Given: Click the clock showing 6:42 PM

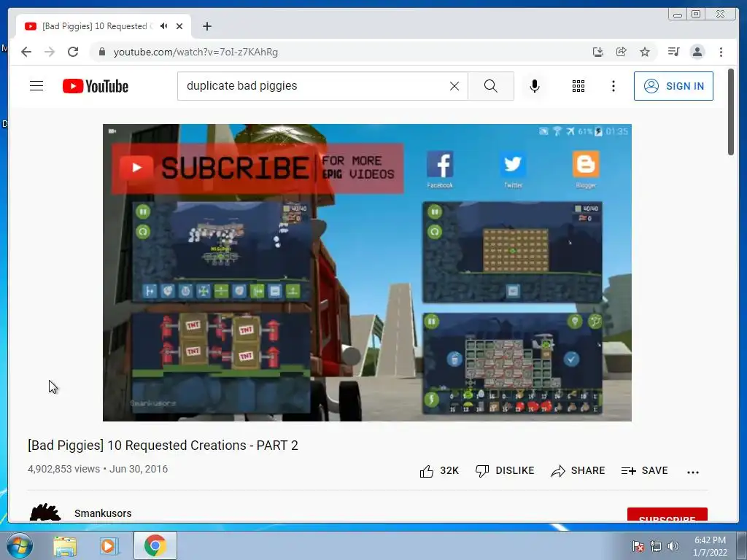Looking at the screenshot, I should coord(710,546).
